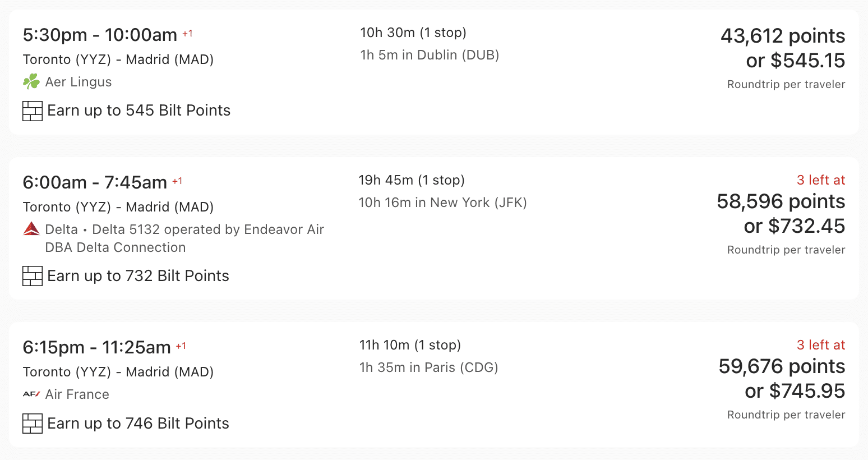Click Bilt icon beside 545 Bilt Points
The image size is (868, 460).
(x=33, y=111)
